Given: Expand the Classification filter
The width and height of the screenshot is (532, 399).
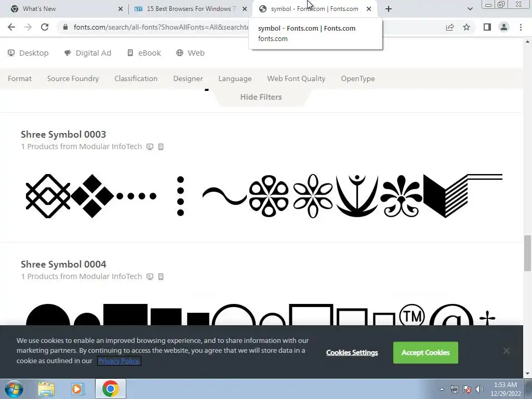Looking at the screenshot, I should click(x=136, y=79).
